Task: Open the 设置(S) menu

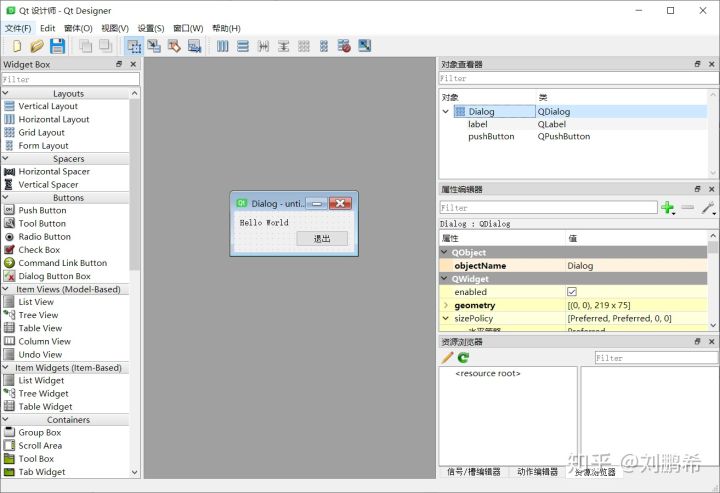Action: [151, 28]
